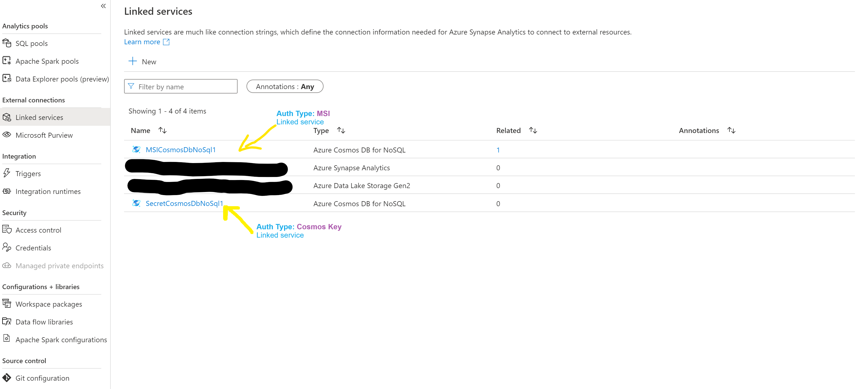Sort by the Annotations column arrows

[731, 130]
